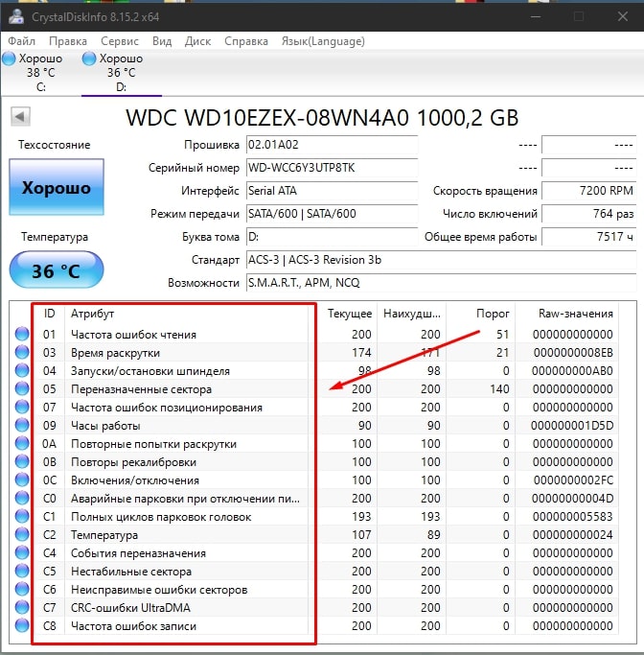Viewport: 644px width, 655px height.
Task: Click status orb of attribute 0C row
Action: click(22, 480)
